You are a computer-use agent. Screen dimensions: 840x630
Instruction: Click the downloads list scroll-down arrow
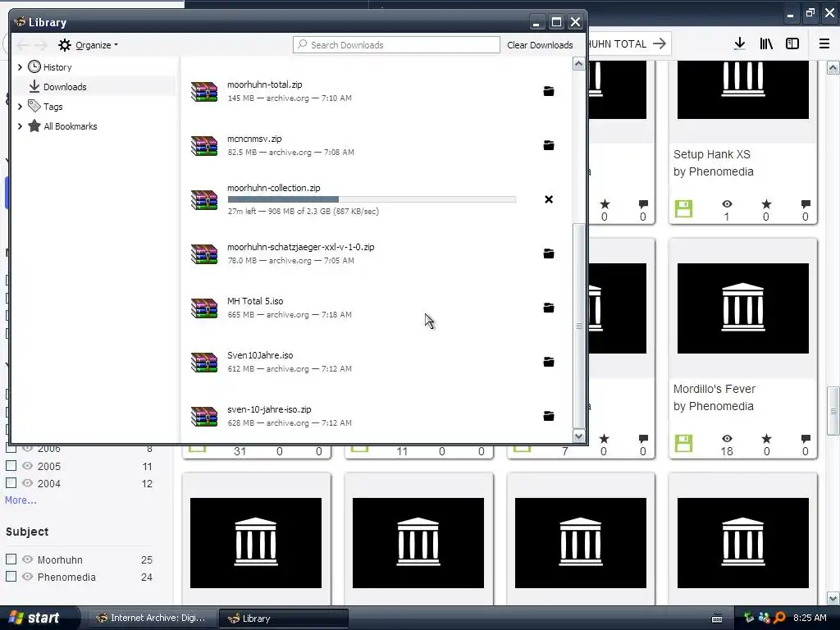point(578,436)
